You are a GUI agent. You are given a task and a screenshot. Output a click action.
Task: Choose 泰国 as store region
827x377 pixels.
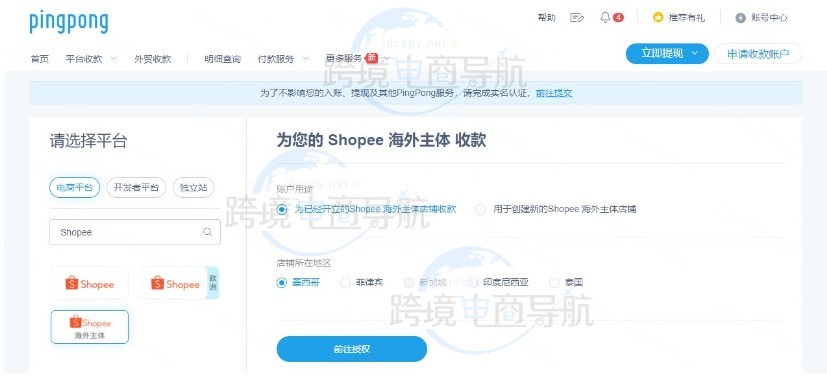point(554,283)
